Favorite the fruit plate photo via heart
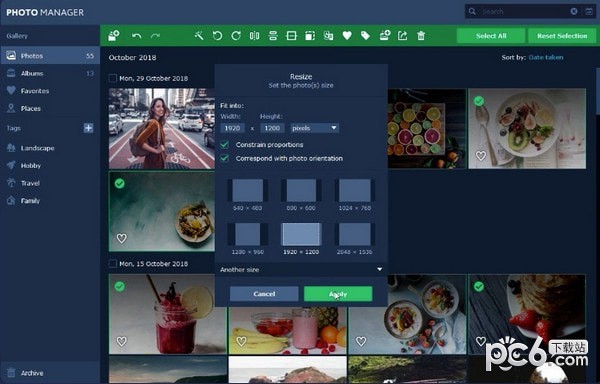This screenshot has height=384, width=600. click(x=481, y=156)
